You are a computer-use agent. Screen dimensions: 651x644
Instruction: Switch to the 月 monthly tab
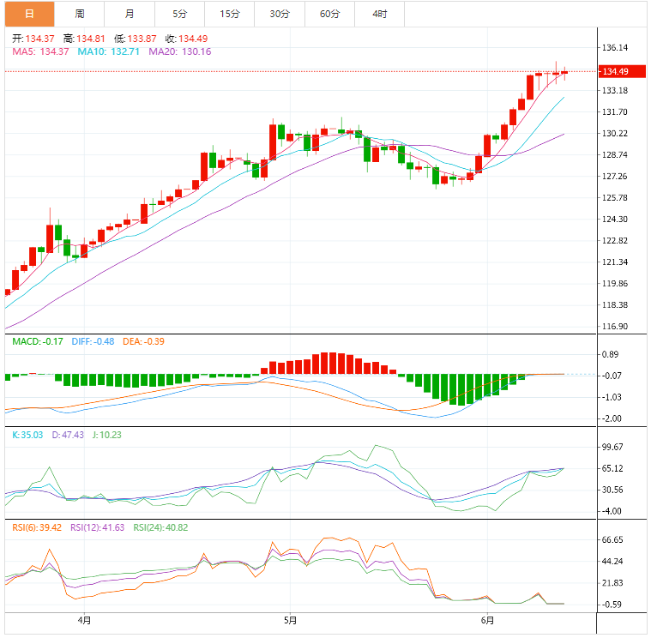(129, 14)
